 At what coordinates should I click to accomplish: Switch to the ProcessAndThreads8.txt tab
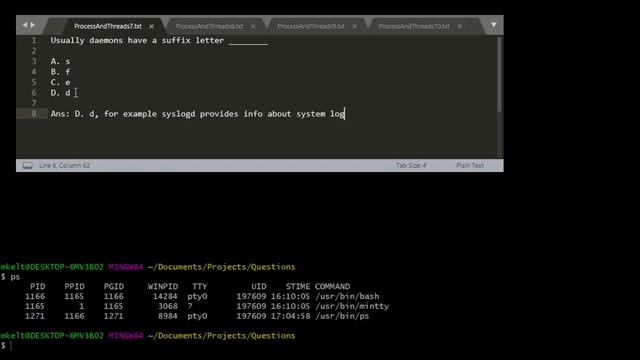pos(209,26)
